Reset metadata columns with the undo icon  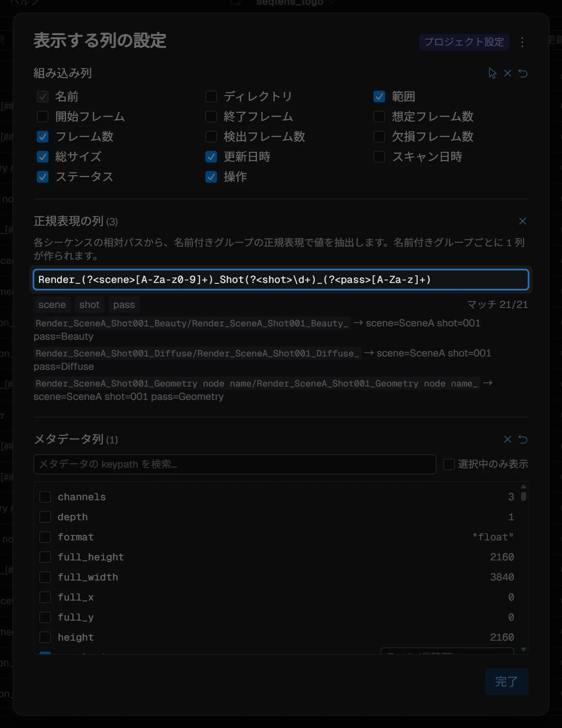(523, 439)
